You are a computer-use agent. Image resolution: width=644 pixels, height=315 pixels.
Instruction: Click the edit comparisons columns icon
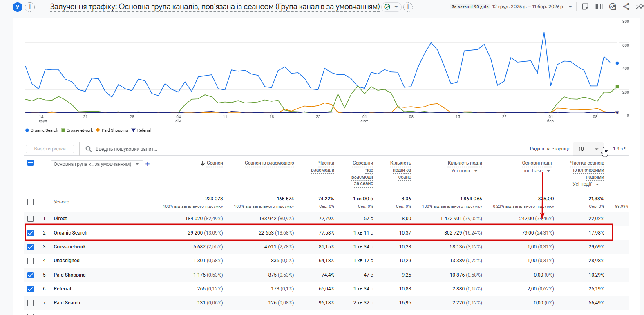(x=599, y=7)
